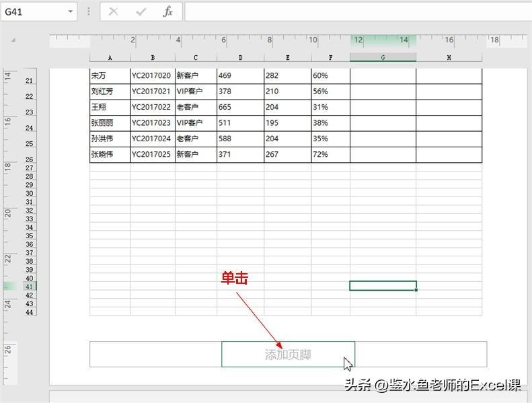Select row 41 header
Image resolution: width=532 pixels, height=403 pixels.
[29, 287]
